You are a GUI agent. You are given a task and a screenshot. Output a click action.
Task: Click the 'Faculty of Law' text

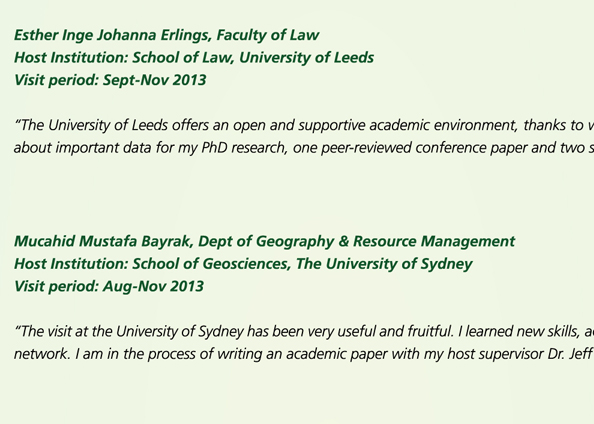pyautogui.click(x=268, y=35)
